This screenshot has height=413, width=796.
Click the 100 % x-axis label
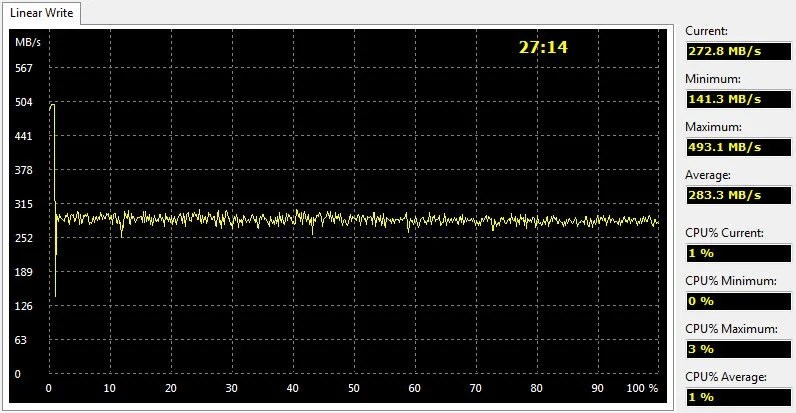coord(642,388)
